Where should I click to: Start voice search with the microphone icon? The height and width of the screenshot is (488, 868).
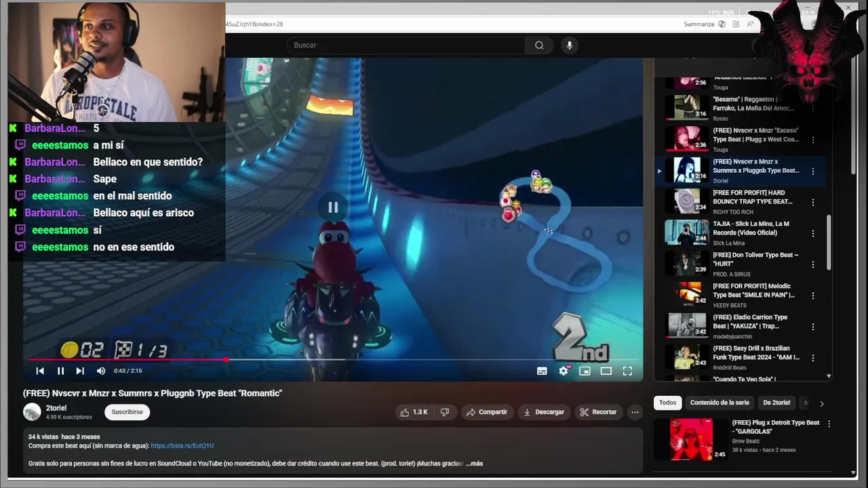[570, 45]
